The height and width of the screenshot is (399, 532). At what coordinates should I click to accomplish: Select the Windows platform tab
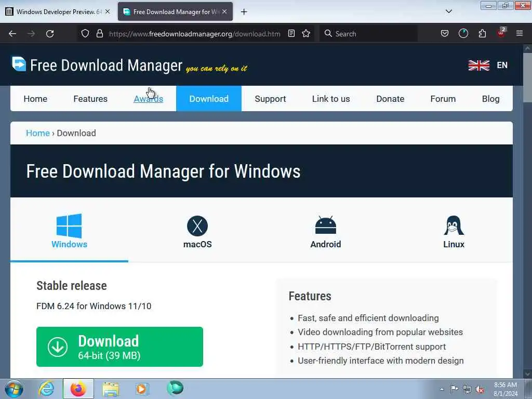[69, 231]
